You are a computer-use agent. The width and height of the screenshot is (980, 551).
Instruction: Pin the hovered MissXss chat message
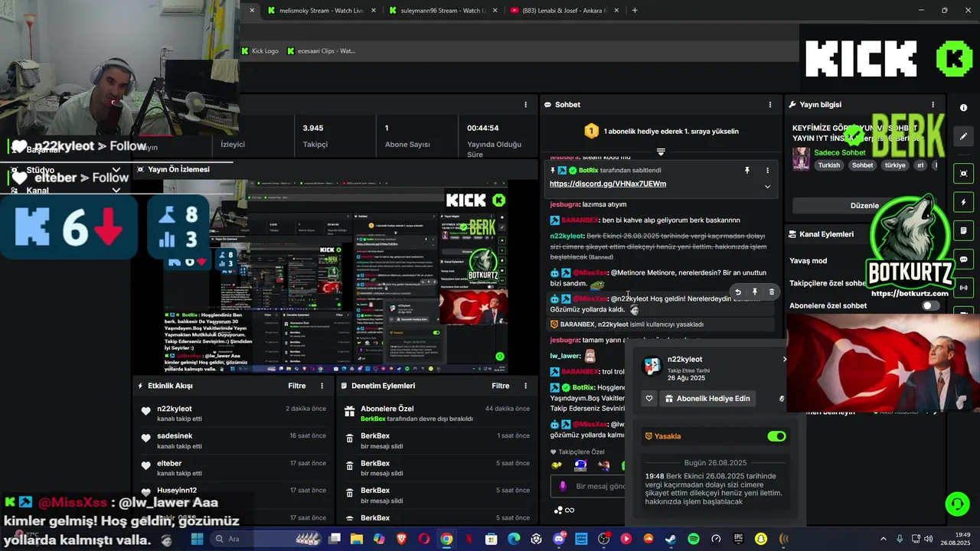coord(755,292)
